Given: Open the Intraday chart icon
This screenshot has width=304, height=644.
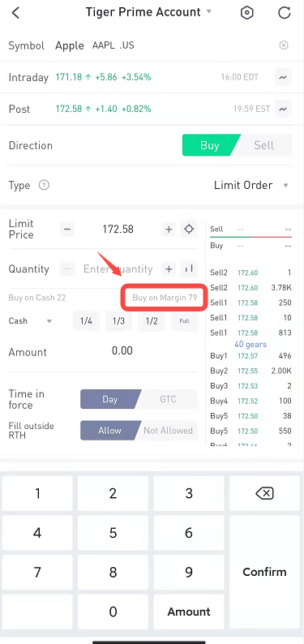Looking at the screenshot, I should coord(283,77).
